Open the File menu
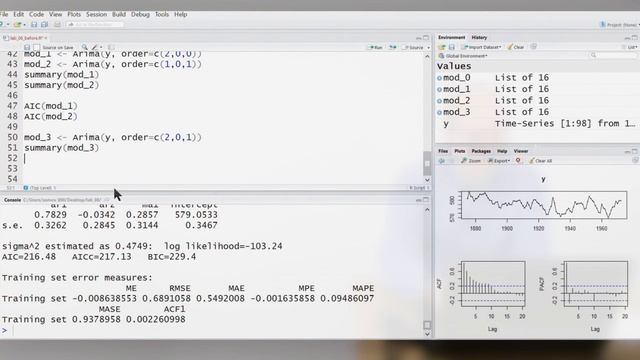Screen dimensions: 640x360 point(4,14)
